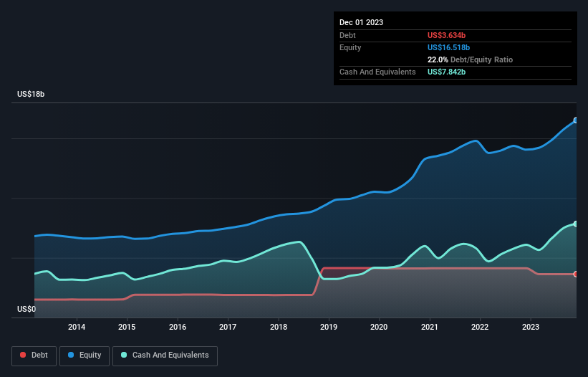
Task: Click the blue Equity endpoint marker
Action: [576, 120]
